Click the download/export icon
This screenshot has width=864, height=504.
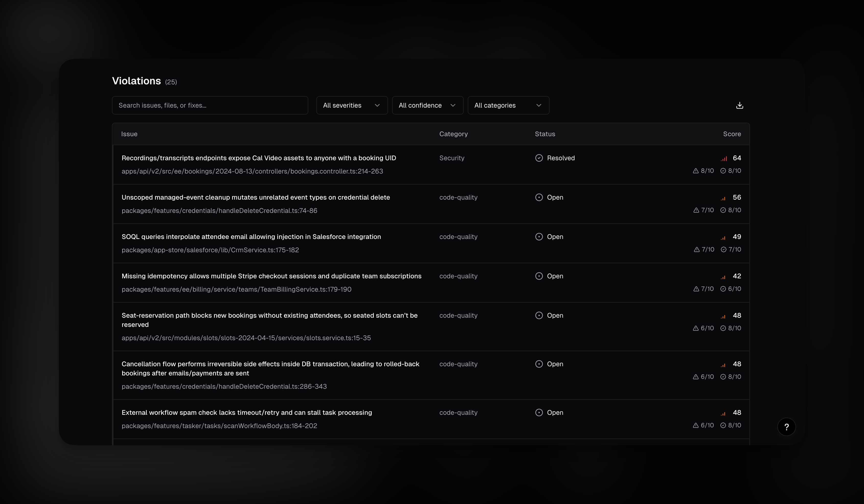pos(740,105)
